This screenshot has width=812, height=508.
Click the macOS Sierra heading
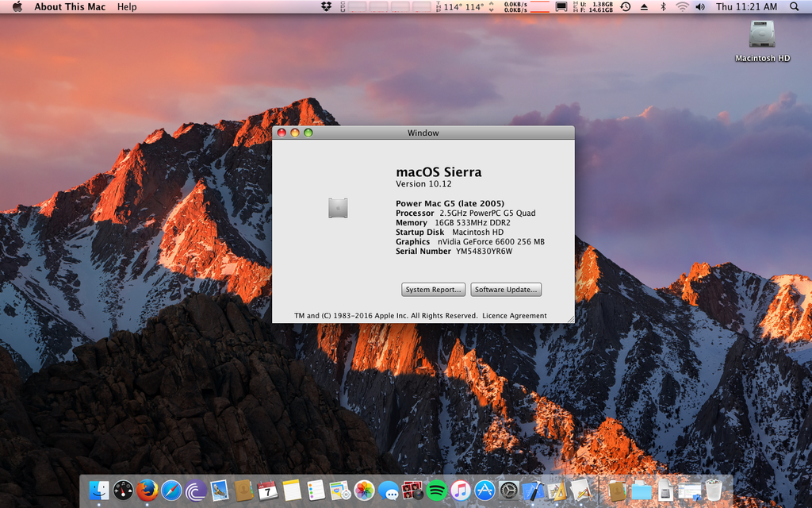click(439, 171)
